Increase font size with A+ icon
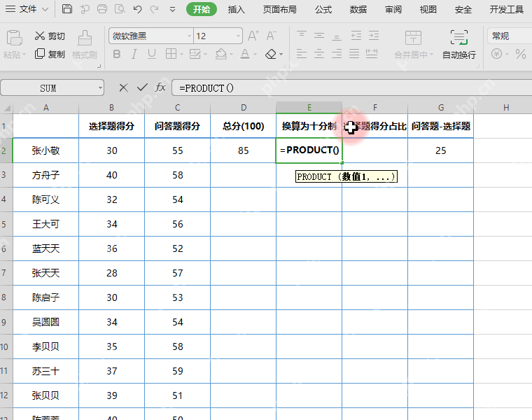 (x=253, y=36)
